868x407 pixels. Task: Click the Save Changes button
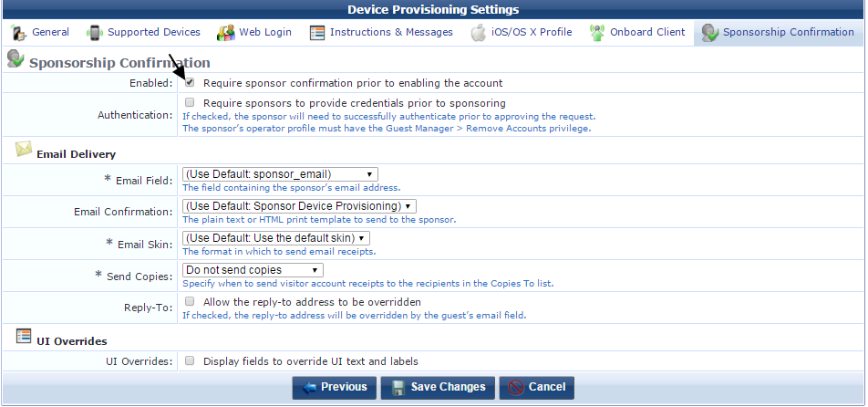point(439,388)
